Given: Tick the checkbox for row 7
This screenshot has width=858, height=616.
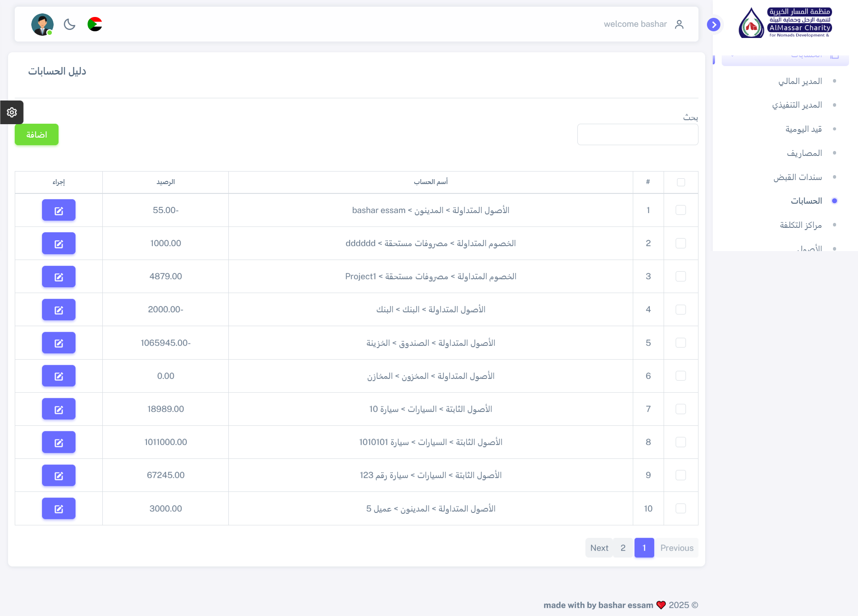Looking at the screenshot, I should [x=681, y=409].
